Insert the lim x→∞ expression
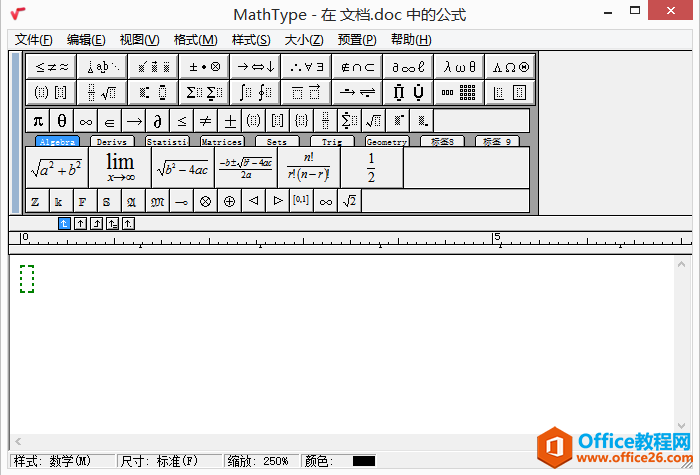Image resolution: width=700 pixels, height=475 pixels. pos(120,167)
